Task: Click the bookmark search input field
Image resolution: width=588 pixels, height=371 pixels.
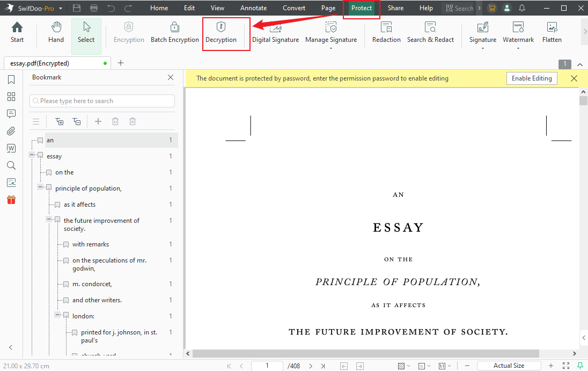Action: 102,101
